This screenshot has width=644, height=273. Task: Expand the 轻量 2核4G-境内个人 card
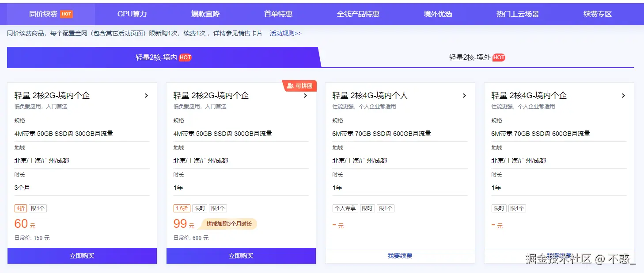click(464, 95)
